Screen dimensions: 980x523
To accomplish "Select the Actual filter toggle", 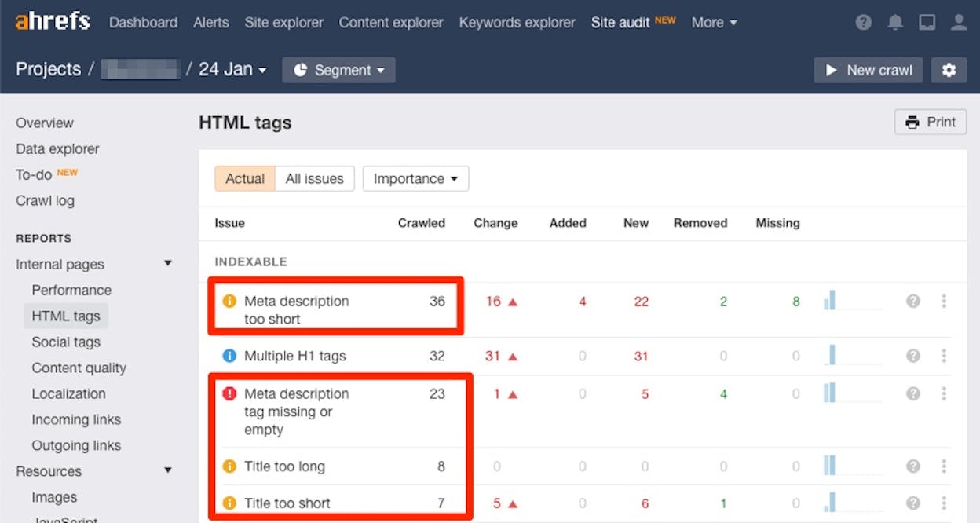I will (245, 179).
